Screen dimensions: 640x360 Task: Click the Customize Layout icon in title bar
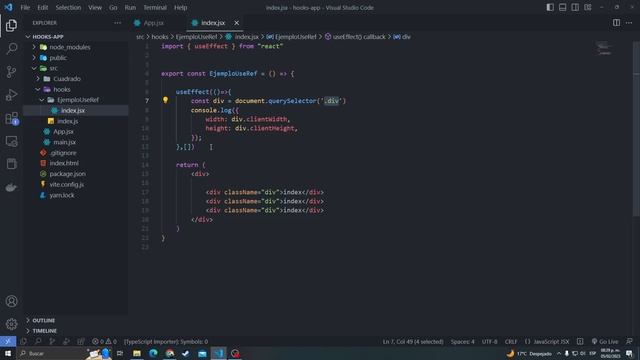(588, 7)
